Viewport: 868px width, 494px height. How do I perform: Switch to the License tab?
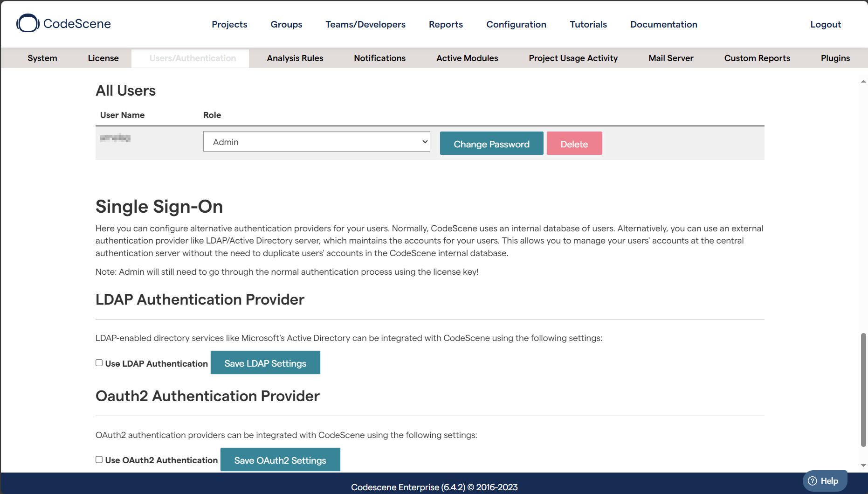[x=103, y=58]
